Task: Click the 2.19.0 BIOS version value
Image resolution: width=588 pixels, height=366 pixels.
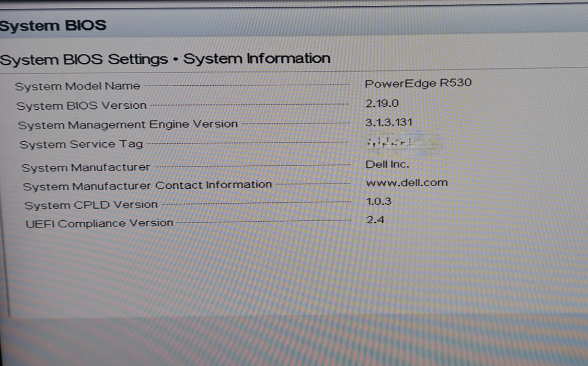Action: coord(382,103)
